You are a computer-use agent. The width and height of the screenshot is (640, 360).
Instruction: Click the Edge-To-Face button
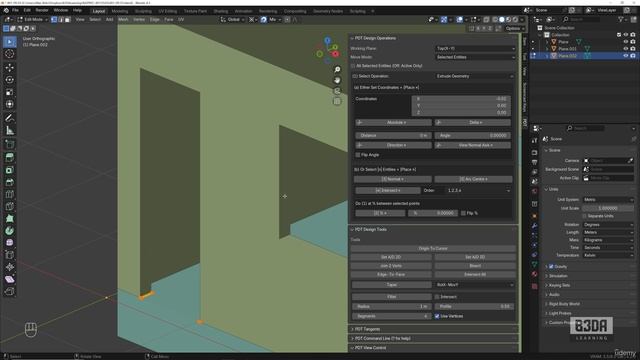(x=391, y=275)
